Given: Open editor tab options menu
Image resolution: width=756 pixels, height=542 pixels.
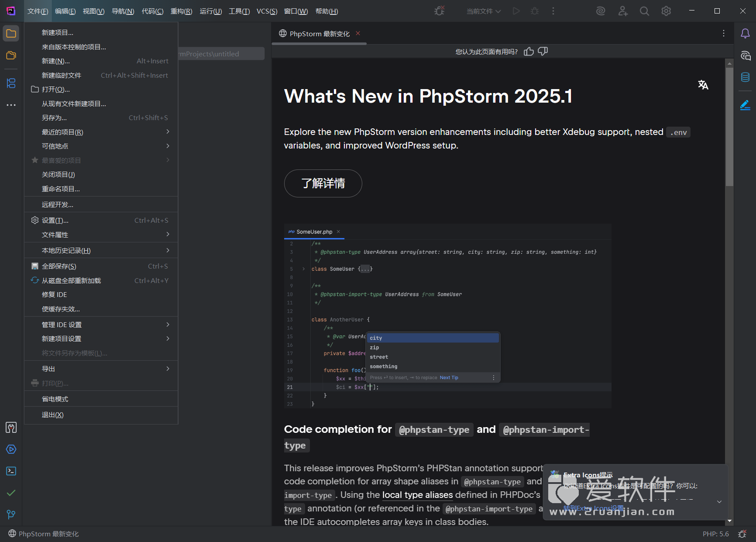Looking at the screenshot, I should pos(724,33).
